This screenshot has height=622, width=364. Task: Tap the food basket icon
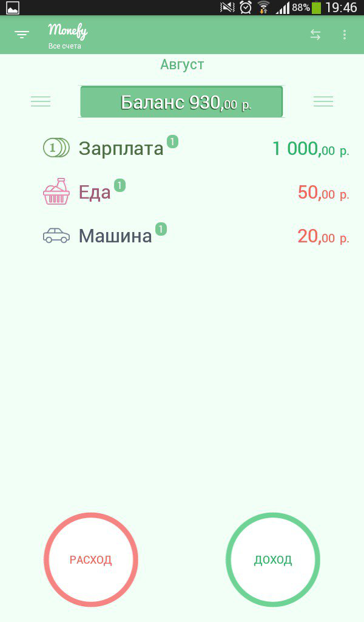tap(56, 192)
